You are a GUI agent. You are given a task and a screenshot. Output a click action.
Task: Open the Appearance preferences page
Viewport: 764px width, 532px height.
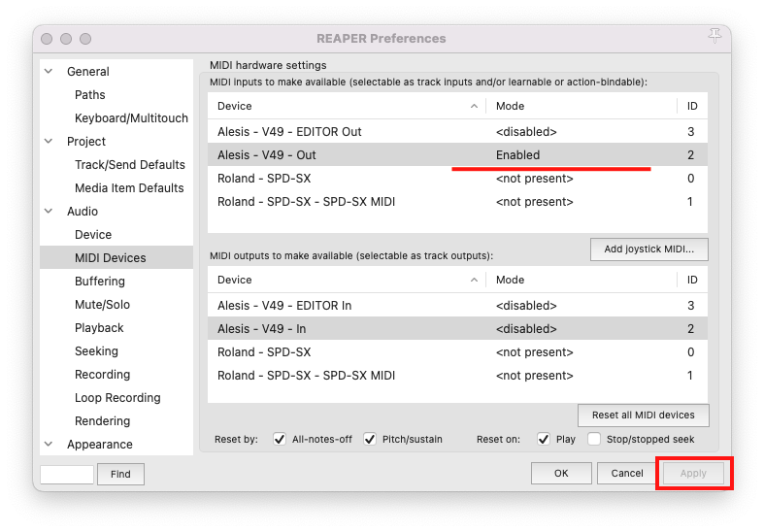pos(99,445)
